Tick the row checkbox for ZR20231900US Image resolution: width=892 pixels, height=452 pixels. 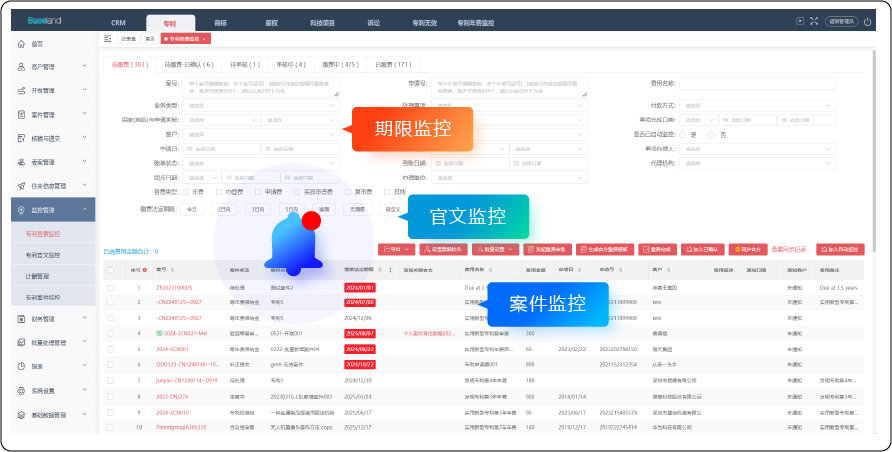pos(110,288)
